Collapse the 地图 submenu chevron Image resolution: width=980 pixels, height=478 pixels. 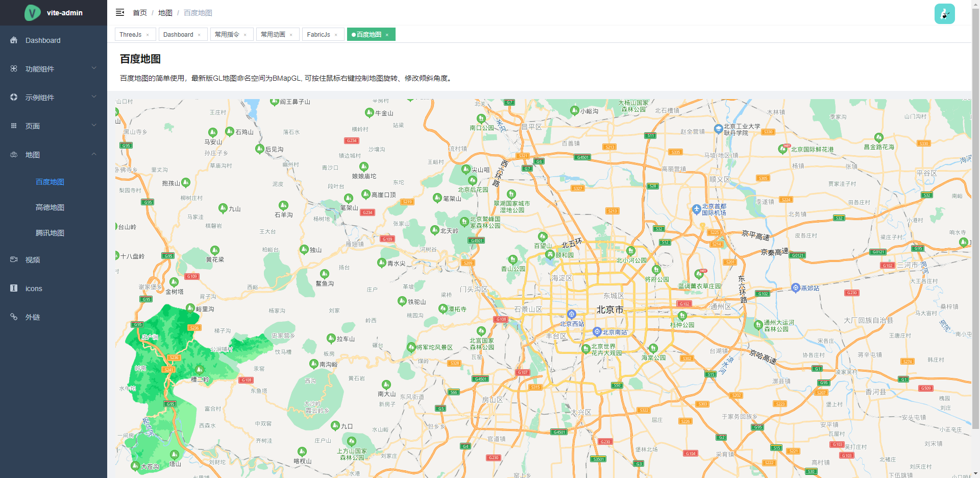point(94,154)
